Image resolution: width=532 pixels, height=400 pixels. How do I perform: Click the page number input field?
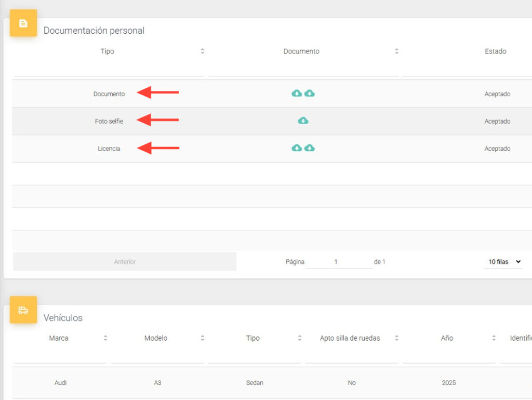click(338, 262)
